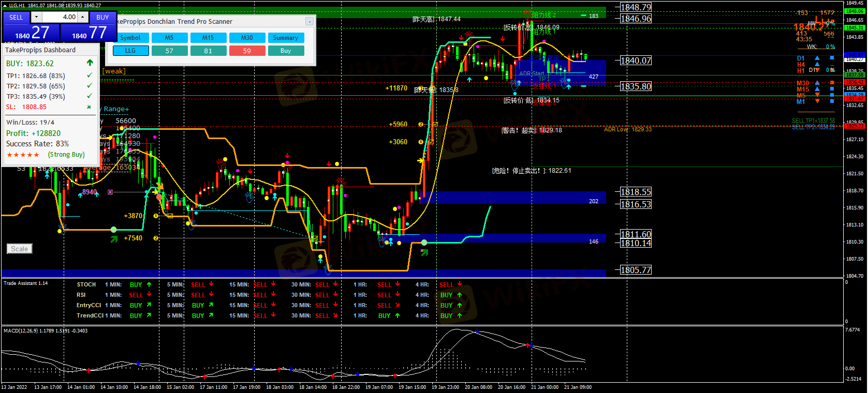Viewport: 868px width, 393px height.
Task: Click the green up arrow after STOCH 1 MIN BUY
Action: [149, 284]
